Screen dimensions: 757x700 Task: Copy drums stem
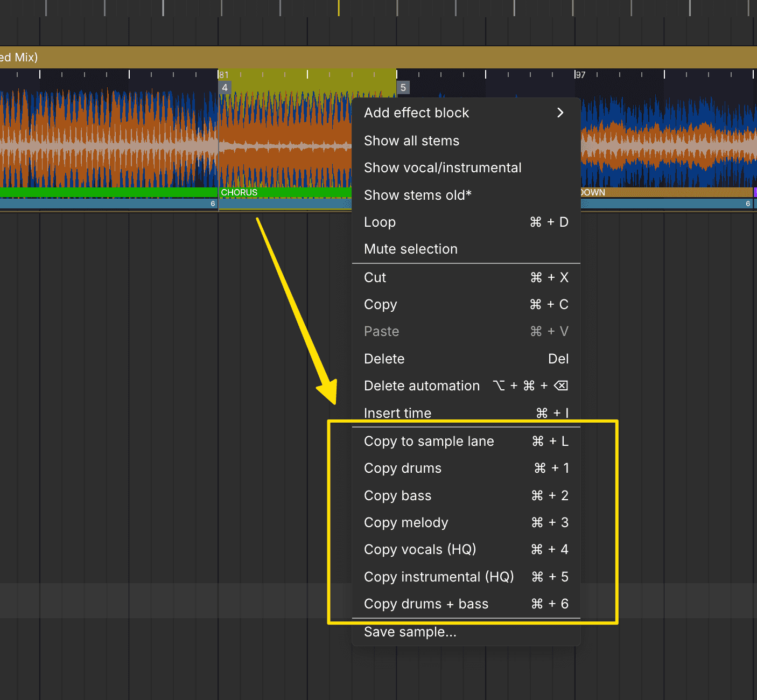(x=403, y=468)
